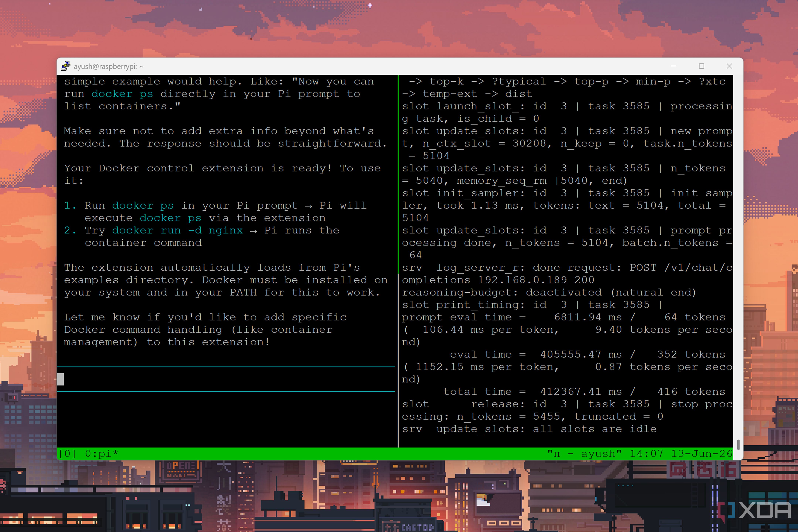Click the '405555.47 ms' eval time value
Viewport: 798px width, 532px height.
tap(581, 354)
